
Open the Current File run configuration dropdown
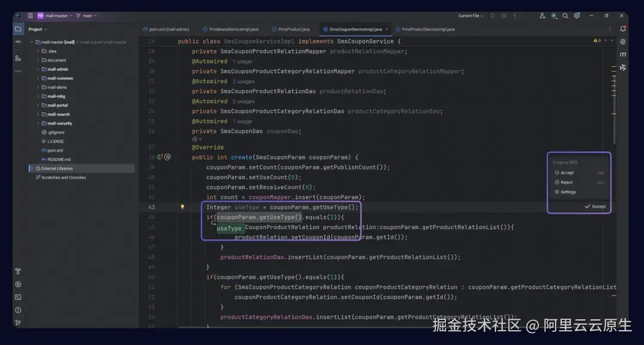(471, 16)
